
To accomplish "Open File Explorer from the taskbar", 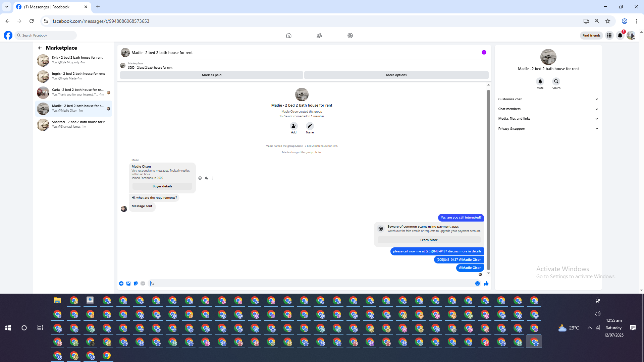I will (57, 301).
